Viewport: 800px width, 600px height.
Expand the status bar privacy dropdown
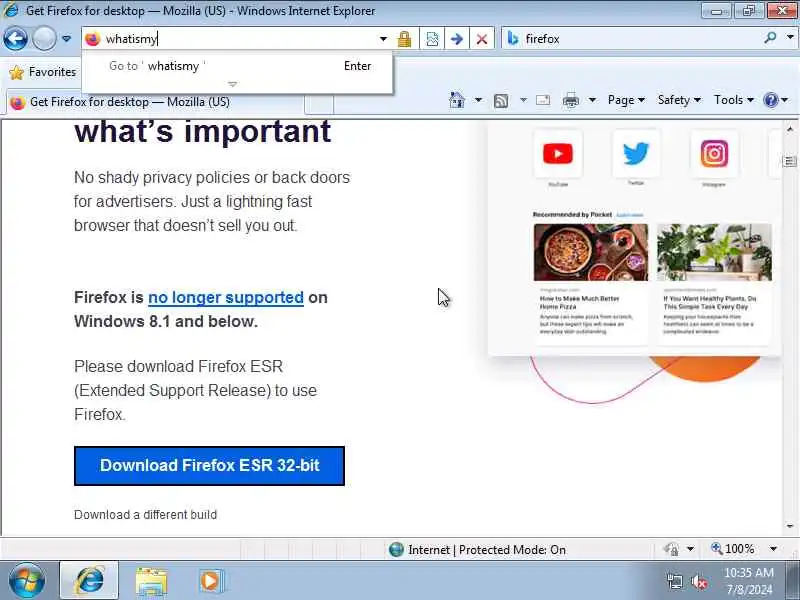point(690,549)
